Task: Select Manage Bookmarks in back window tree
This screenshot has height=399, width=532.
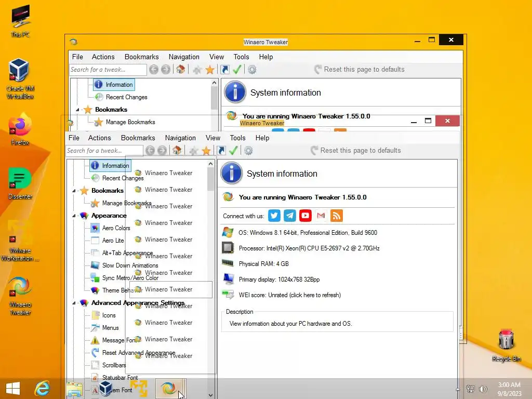Action: click(125, 122)
